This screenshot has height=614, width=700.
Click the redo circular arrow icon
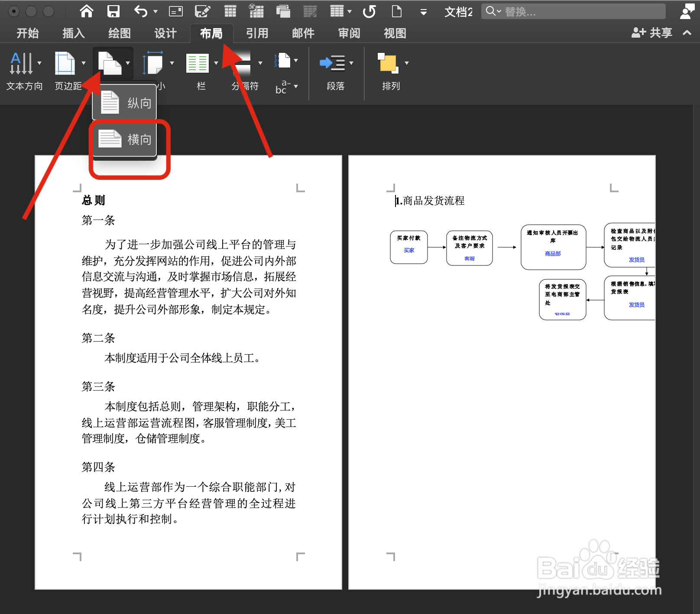[x=369, y=11]
